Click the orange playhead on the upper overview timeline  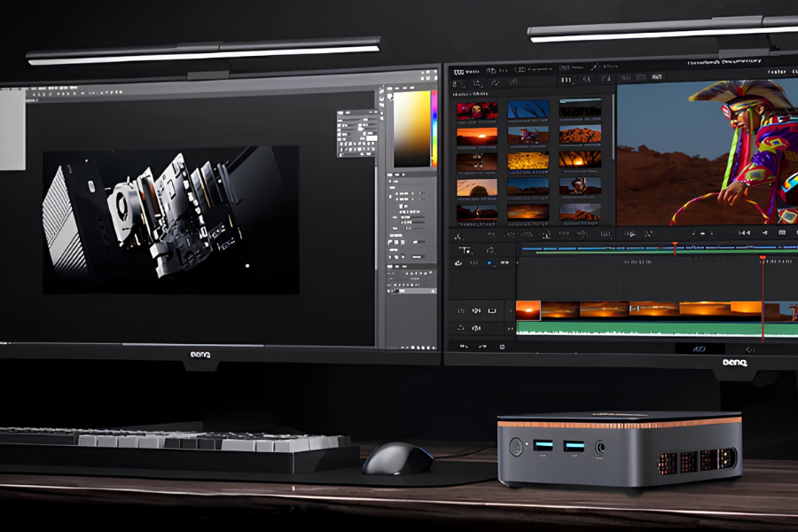tap(675, 248)
